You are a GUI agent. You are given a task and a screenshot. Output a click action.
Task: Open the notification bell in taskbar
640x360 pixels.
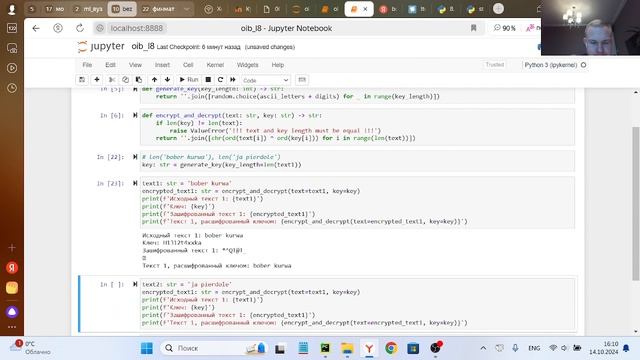(x=626, y=348)
